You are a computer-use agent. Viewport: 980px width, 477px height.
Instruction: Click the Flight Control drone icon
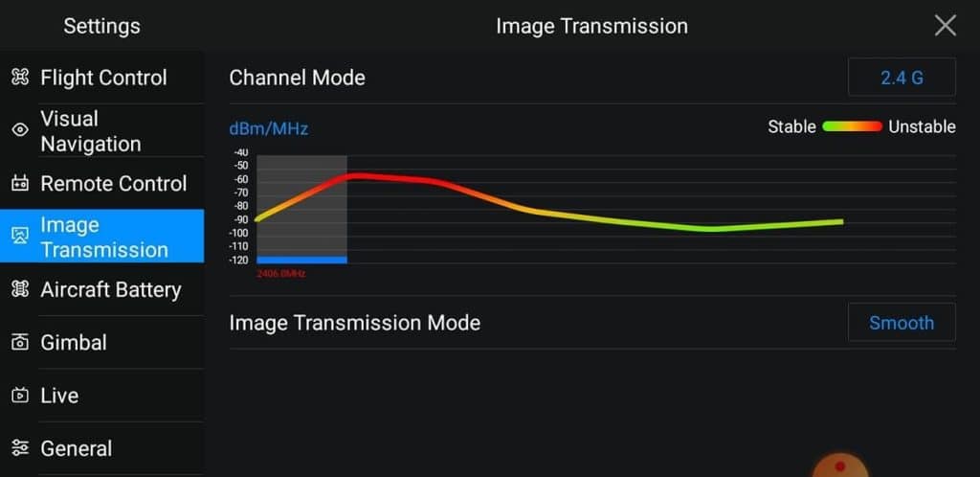coord(20,78)
